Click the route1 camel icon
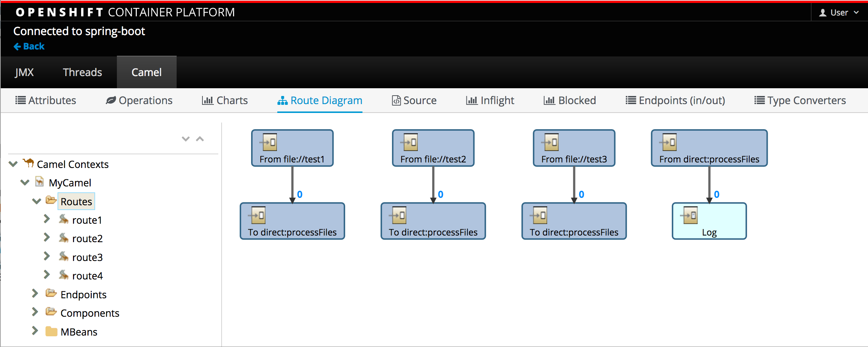The width and height of the screenshot is (868, 347). 63,219
